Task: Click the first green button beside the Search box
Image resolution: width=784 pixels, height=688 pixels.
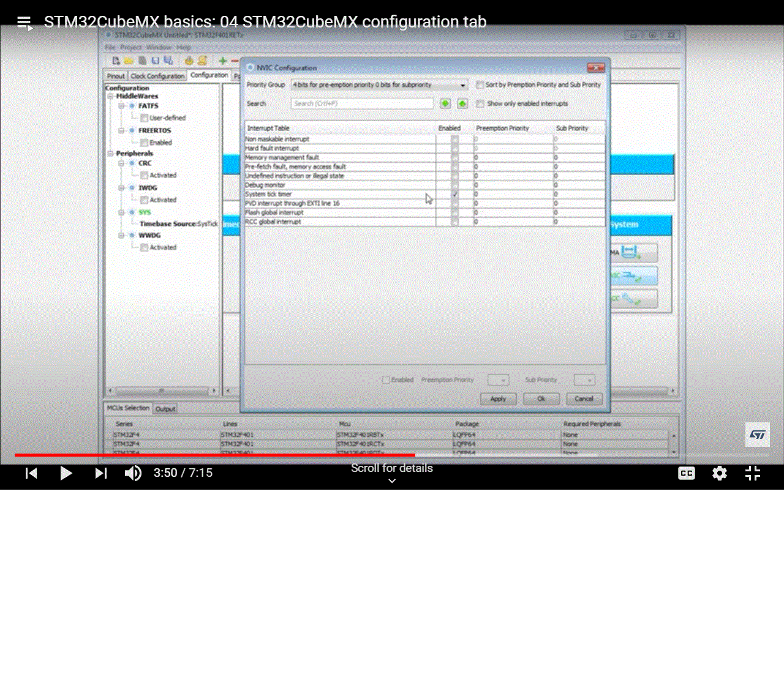Action: [445, 103]
